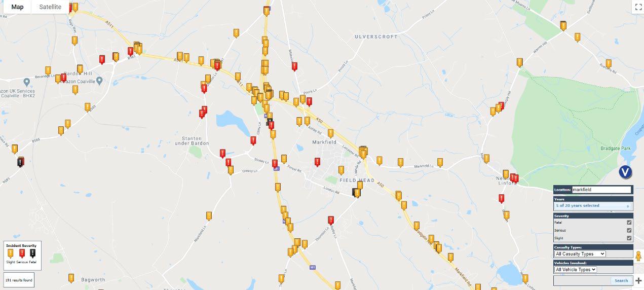Toggle fullscreen map view
Image resolution: width=644 pixels, height=290 pixels.
[x=637, y=7]
